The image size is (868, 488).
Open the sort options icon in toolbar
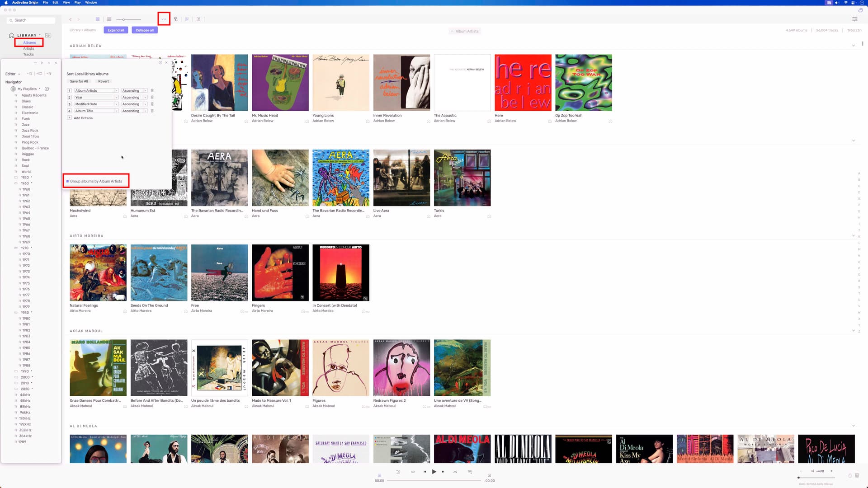coord(164,19)
